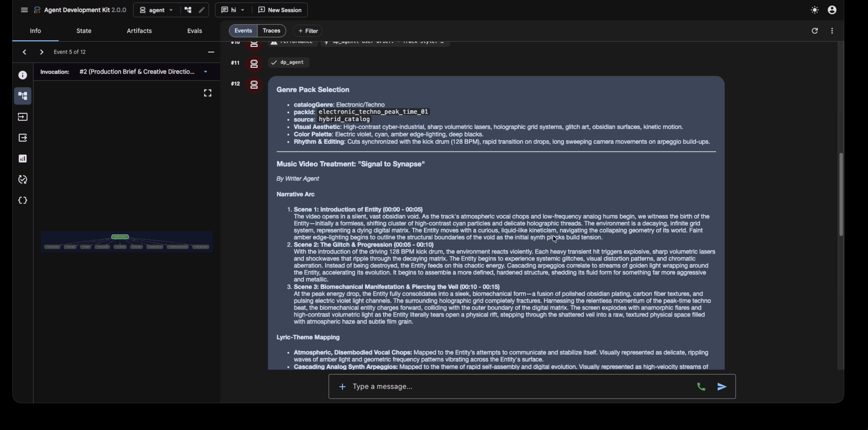Switch view to Traces
The width and height of the screenshot is (868, 430).
tap(271, 31)
